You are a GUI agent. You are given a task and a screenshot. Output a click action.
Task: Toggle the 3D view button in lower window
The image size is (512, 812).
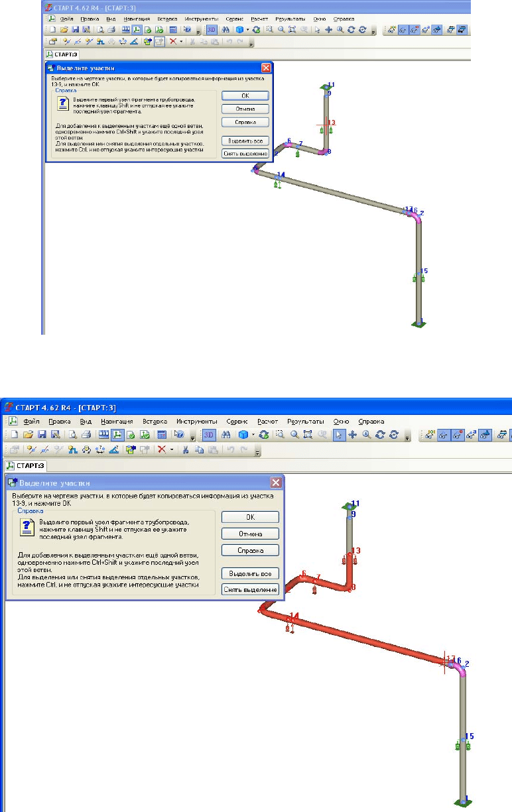(209, 435)
